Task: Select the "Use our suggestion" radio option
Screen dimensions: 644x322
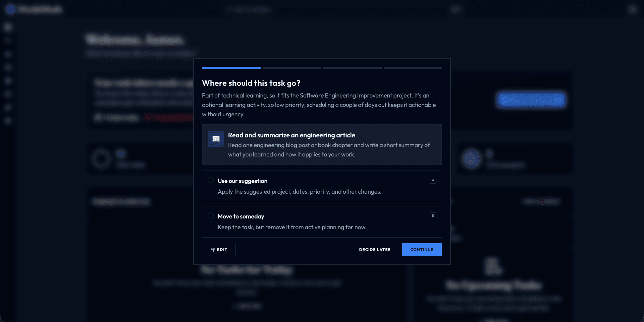Action: point(211,180)
